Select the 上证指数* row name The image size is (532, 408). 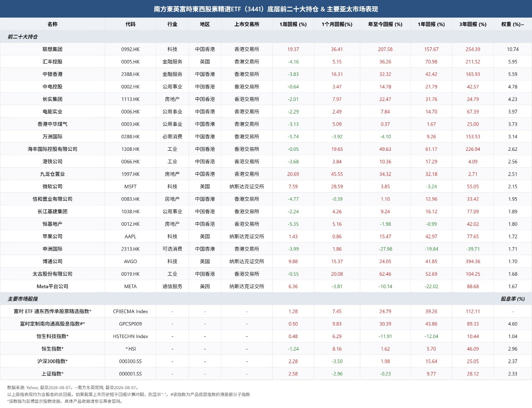[x=52, y=374]
